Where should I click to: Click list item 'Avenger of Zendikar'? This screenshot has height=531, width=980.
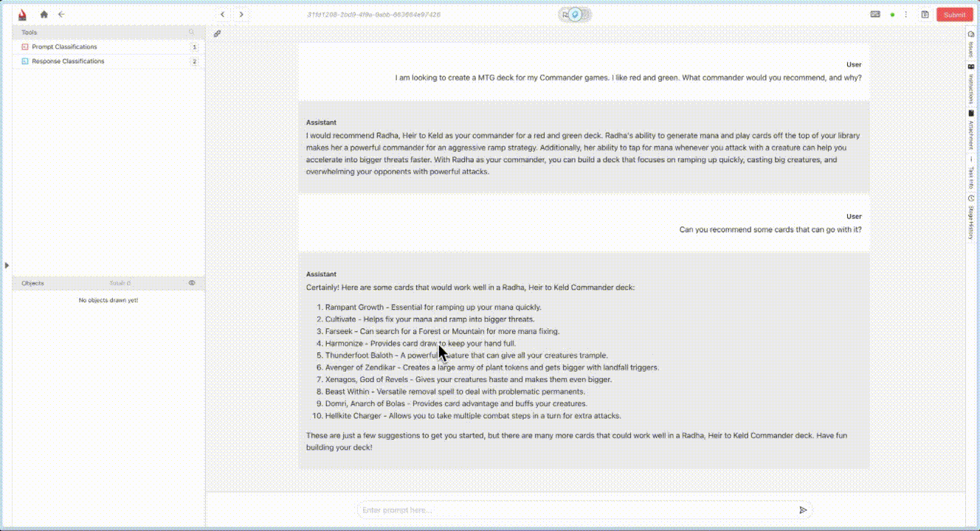[492, 367]
